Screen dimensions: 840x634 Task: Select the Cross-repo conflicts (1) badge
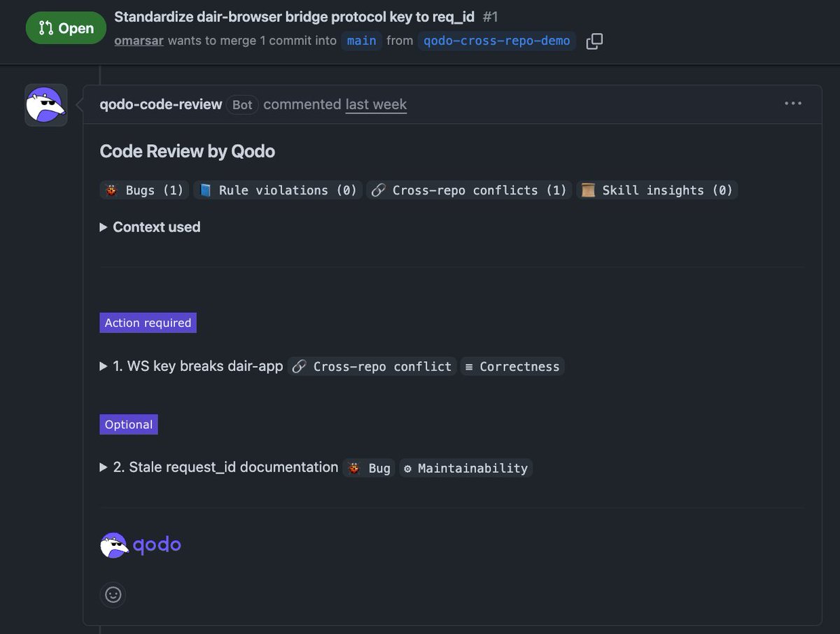pos(469,190)
